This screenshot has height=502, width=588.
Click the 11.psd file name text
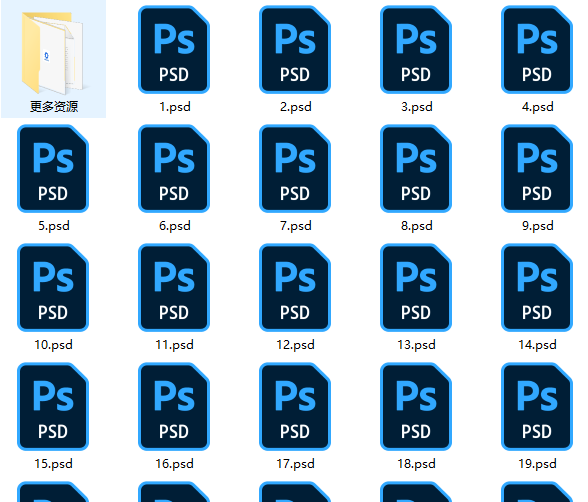point(174,345)
